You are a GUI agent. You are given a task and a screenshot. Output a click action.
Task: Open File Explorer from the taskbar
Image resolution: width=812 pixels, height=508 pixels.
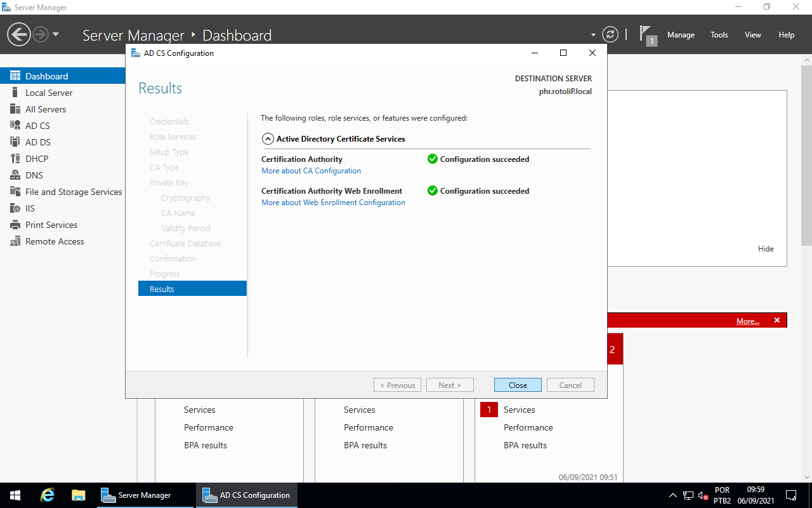[x=78, y=495]
